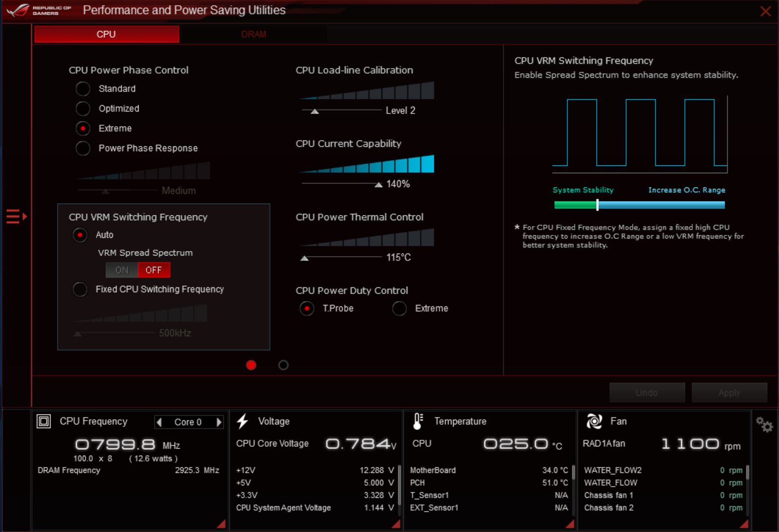
Task: Click the Chassis fan 1 row
Action: (x=663, y=495)
